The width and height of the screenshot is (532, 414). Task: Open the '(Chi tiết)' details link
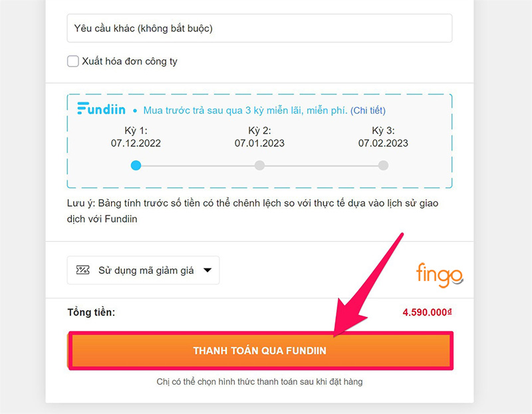368,110
